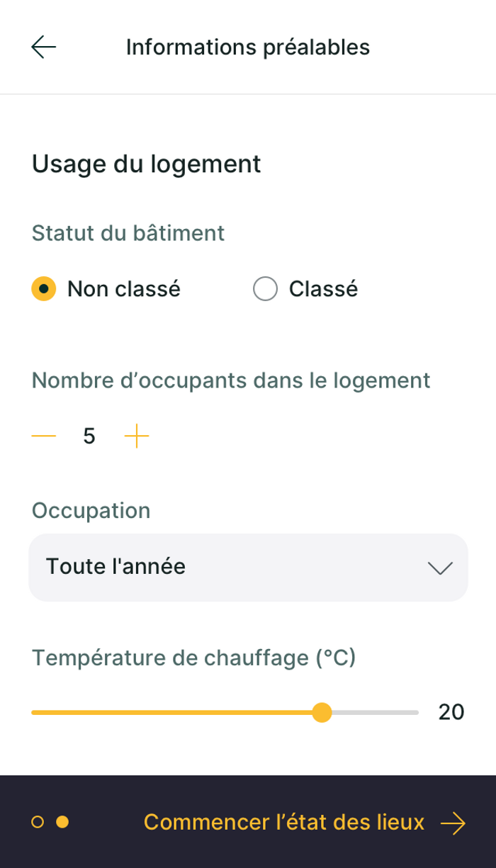Viewport: 496px width, 868px height.
Task: Click the occupant count value 5
Action: pos(89,436)
